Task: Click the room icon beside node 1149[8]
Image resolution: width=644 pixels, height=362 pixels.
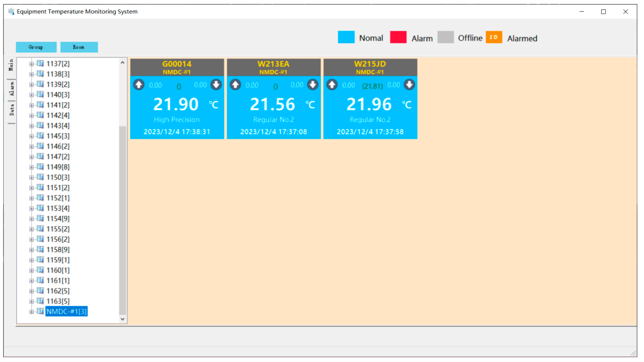Action: [40, 167]
